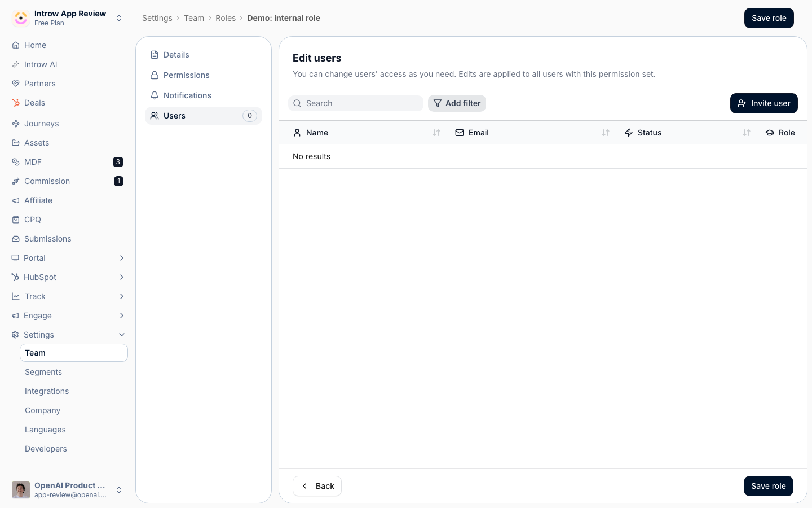Viewport: 812px width, 508px height.
Task: Click the user avatar photo
Action: point(21,490)
